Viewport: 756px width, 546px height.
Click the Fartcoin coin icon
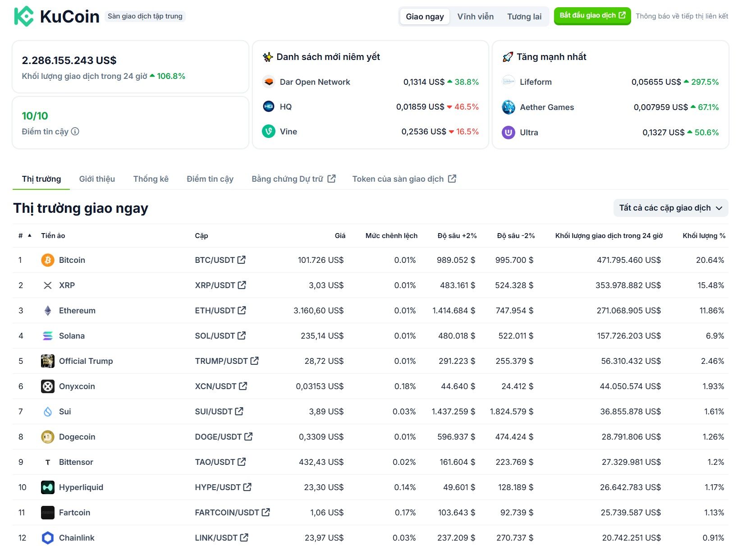pyautogui.click(x=48, y=513)
